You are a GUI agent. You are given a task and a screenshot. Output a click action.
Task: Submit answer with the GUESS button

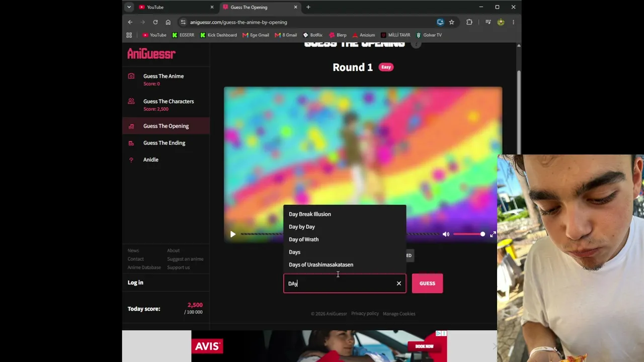pos(427,284)
